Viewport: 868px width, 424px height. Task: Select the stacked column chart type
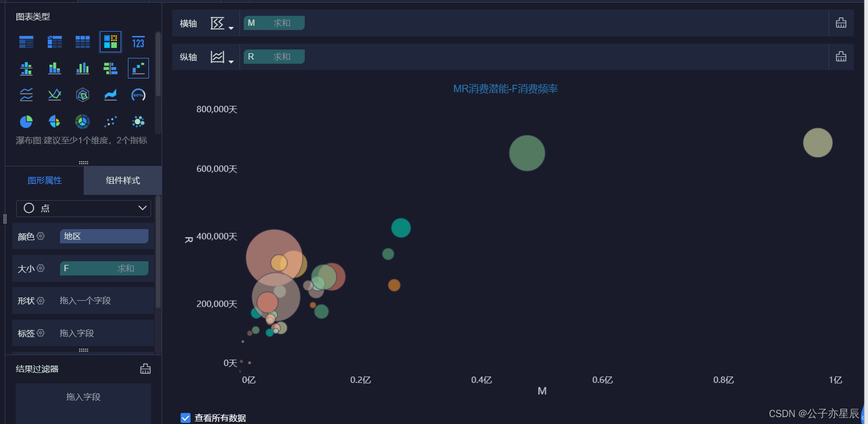click(x=55, y=68)
